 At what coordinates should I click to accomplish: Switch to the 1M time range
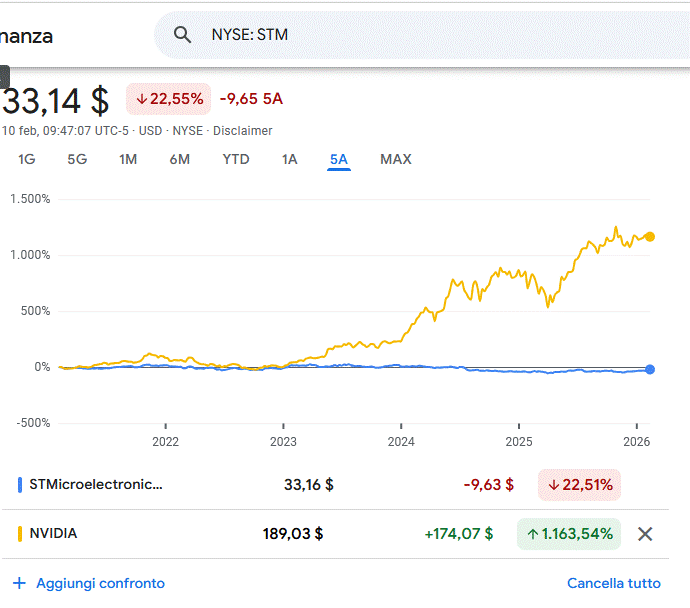point(128,159)
